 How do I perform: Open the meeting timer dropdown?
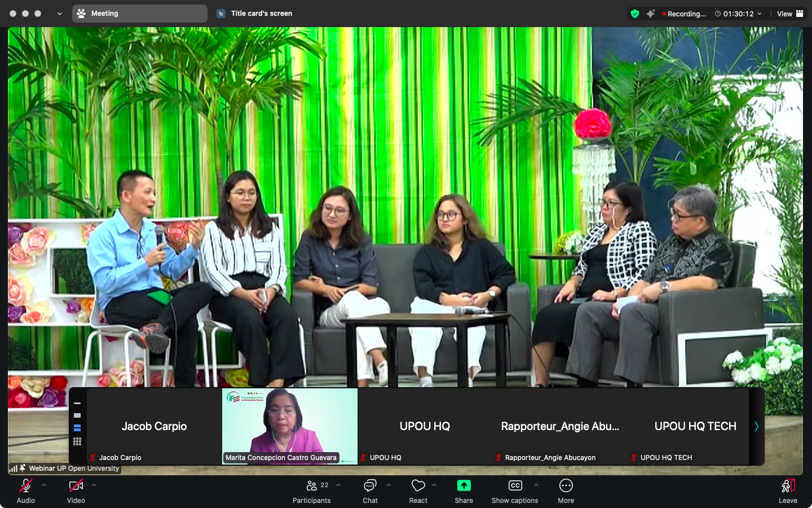coord(760,14)
